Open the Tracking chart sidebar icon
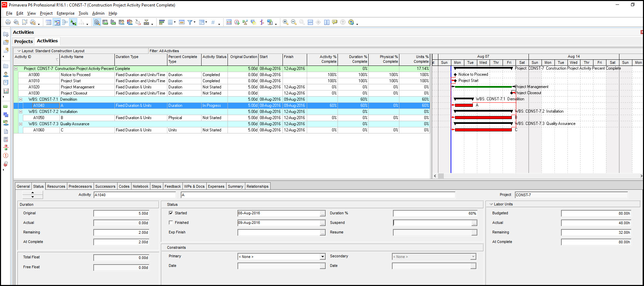644x286 pixels. point(6,91)
